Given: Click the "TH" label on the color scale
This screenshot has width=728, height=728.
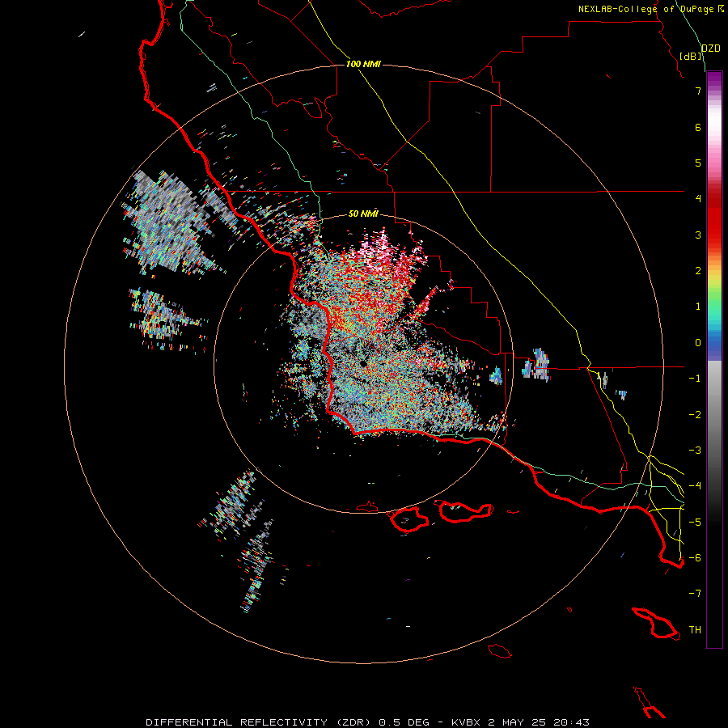Looking at the screenshot, I should click(695, 629).
